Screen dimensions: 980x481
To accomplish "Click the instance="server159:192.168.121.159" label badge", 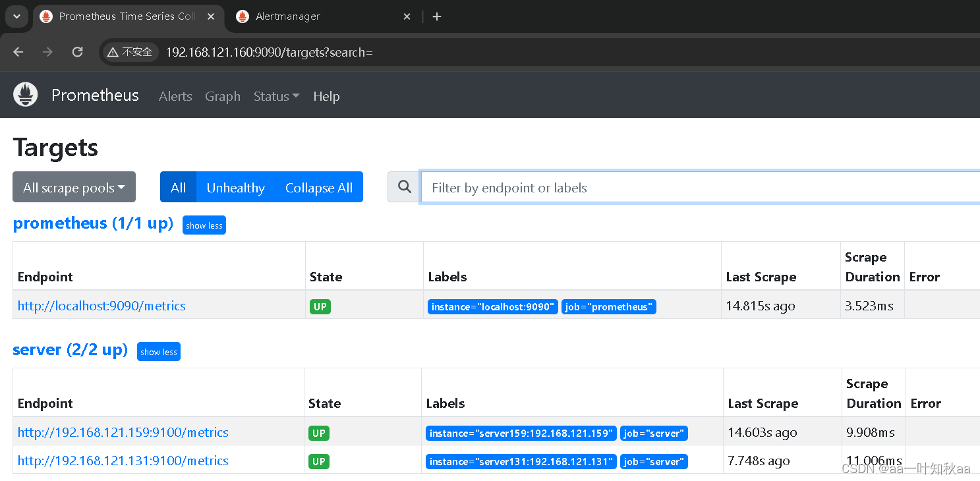I will 521,434.
